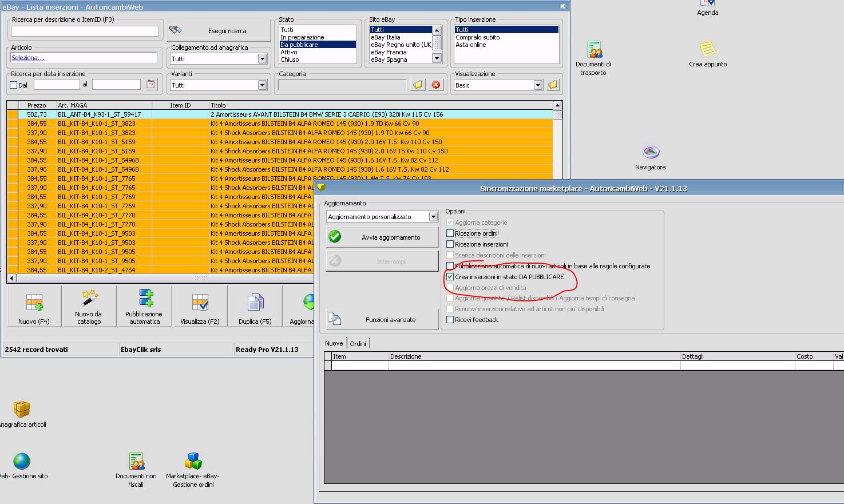The image size is (844, 504).
Task: Tick the Ricezione ordini checkbox
Action: 450,233
